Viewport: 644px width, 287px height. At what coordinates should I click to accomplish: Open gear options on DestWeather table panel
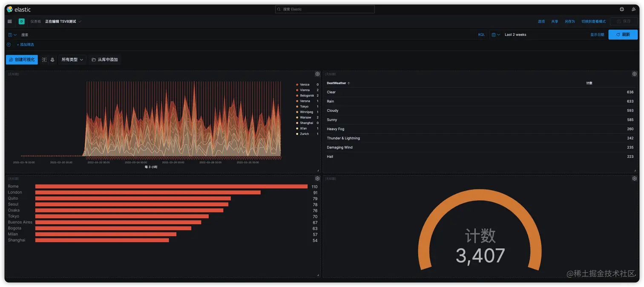(x=634, y=74)
